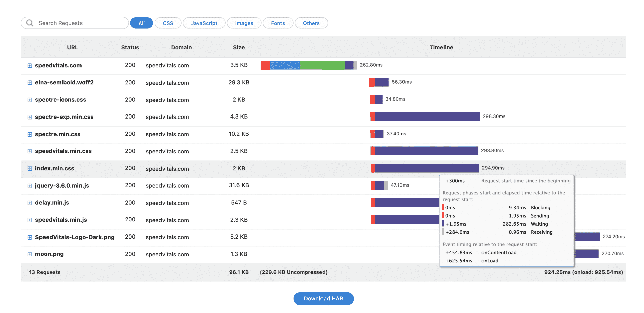
Task: Click the jquery-3.6.0.min.js file name
Action: click(62, 186)
